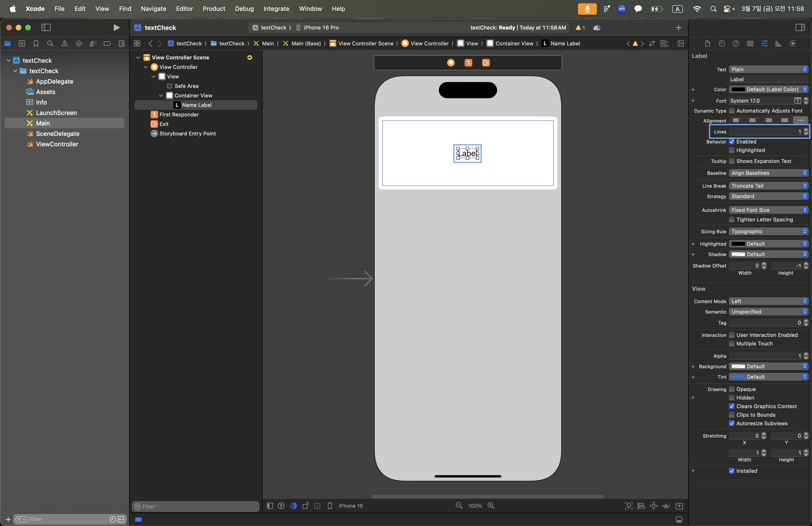Select ViewController file in navigator
The width and height of the screenshot is (812, 526).
(x=57, y=144)
